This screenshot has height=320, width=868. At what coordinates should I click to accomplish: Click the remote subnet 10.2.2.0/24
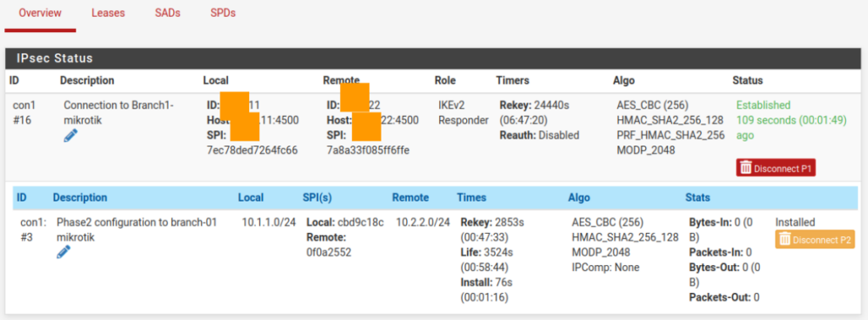pos(423,222)
